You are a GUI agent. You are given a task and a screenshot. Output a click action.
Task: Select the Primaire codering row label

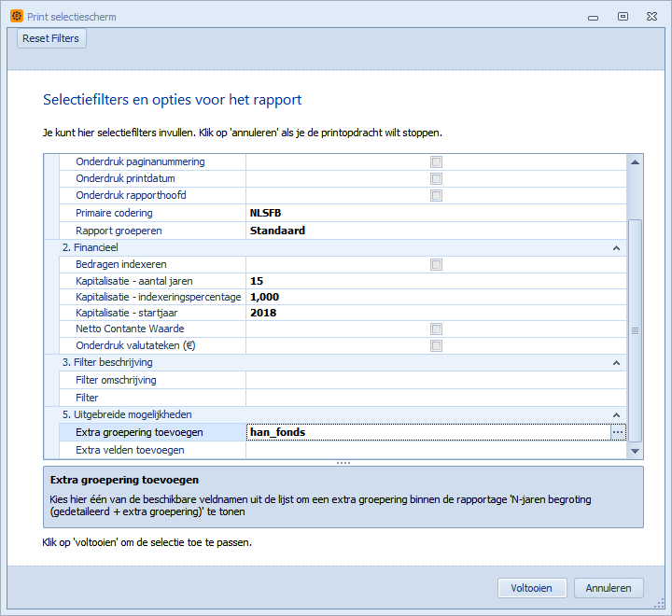pyautogui.click(x=114, y=213)
